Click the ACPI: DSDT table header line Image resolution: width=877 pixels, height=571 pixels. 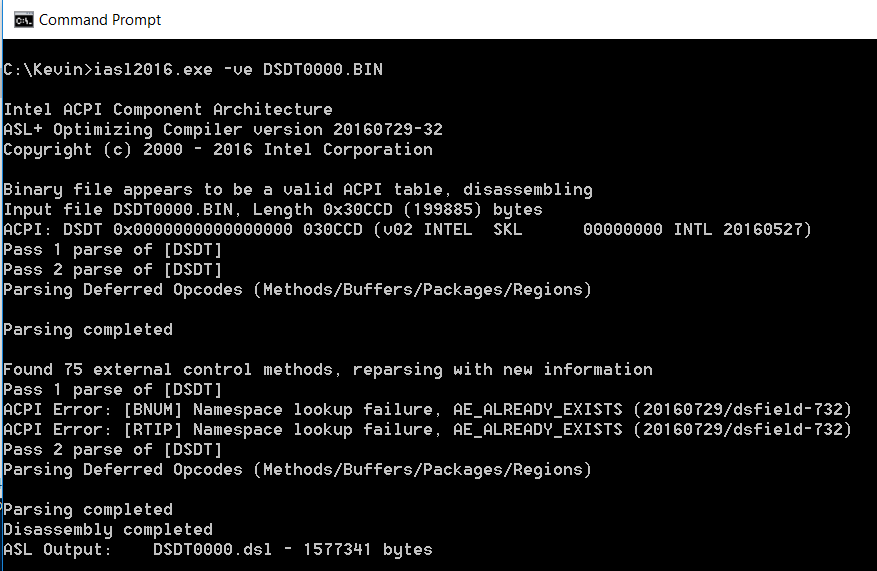[407, 230]
